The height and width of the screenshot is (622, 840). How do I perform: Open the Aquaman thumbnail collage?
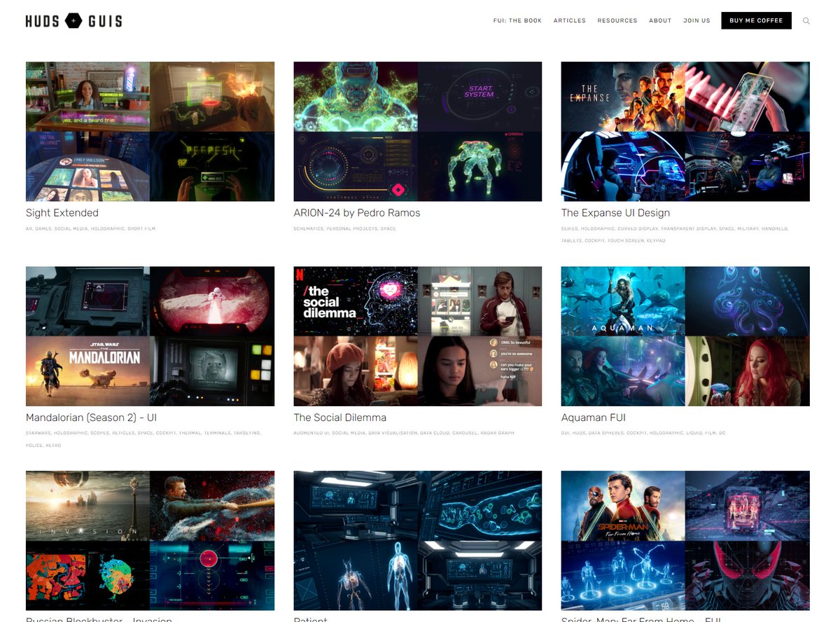(x=685, y=336)
